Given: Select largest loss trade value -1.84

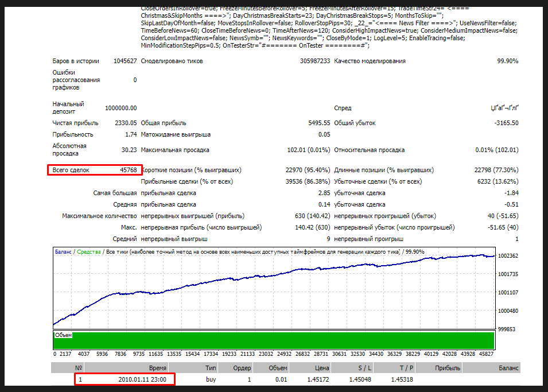Looking at the screenshot, I should pyautogui.click(x=512, y=193).
